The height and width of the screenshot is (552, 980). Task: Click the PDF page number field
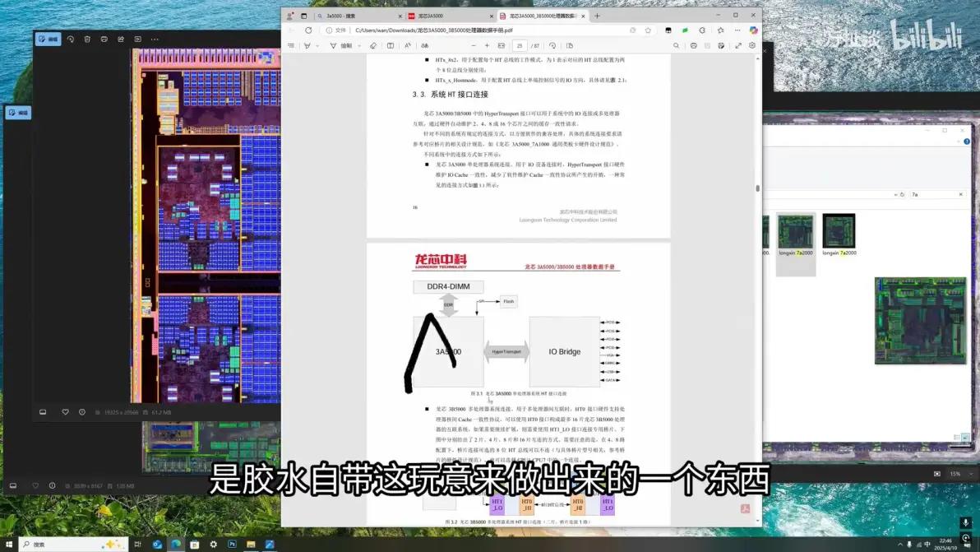(520, 45)
